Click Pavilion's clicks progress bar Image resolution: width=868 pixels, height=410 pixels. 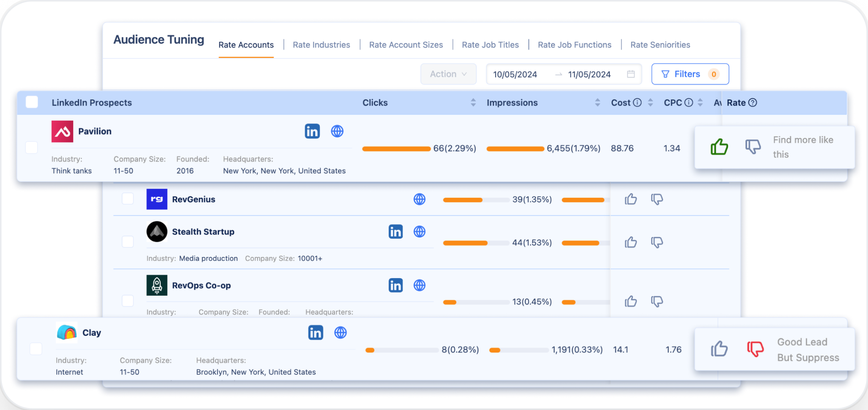click(x=396, y=149)
